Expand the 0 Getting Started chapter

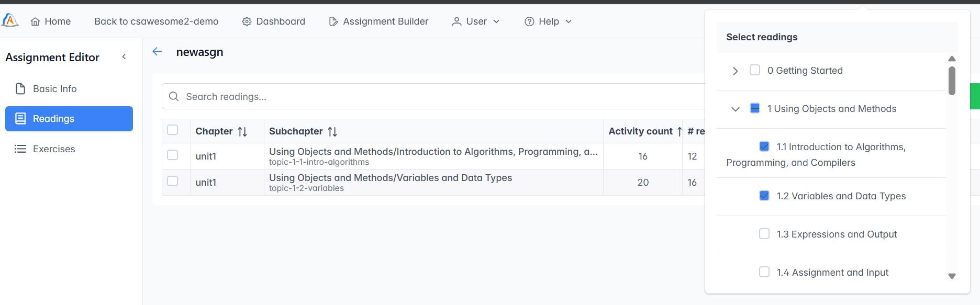point(736,71)
